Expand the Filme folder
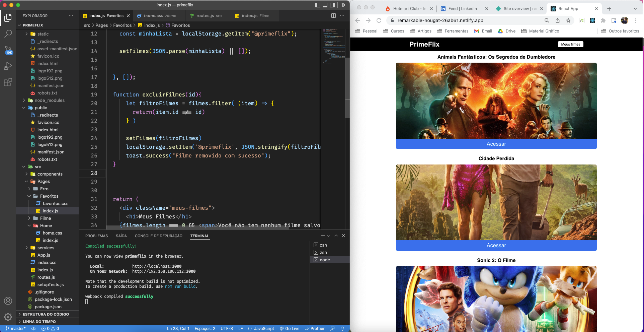Screen dimensions: 644x332 click(48, 218)
